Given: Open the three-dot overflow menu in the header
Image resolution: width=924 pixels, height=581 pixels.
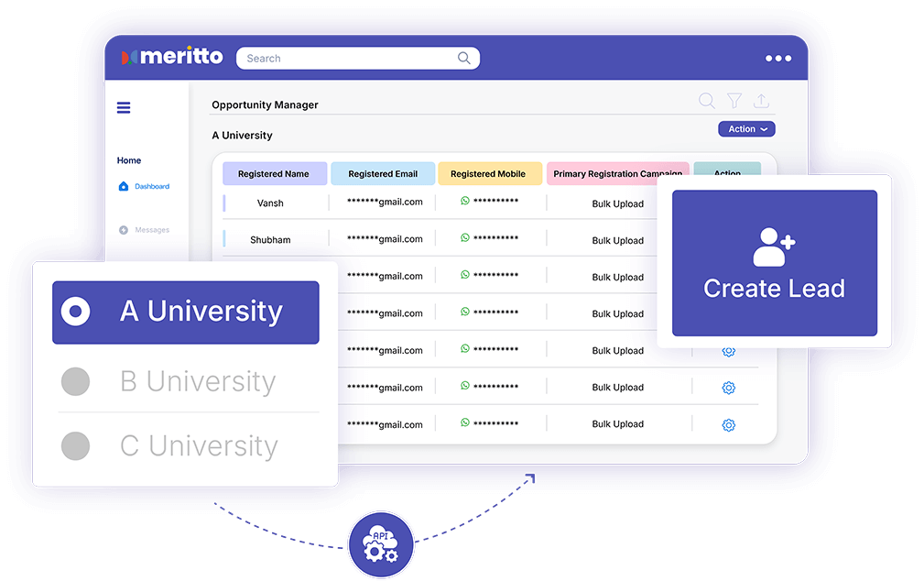Looking at the screenshot, I should [x=777, y=59].
